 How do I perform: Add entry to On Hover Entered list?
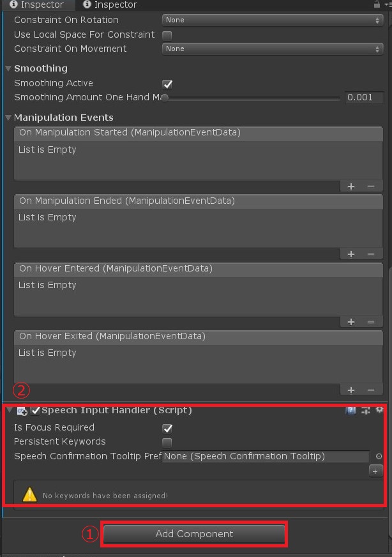point(351,322)
